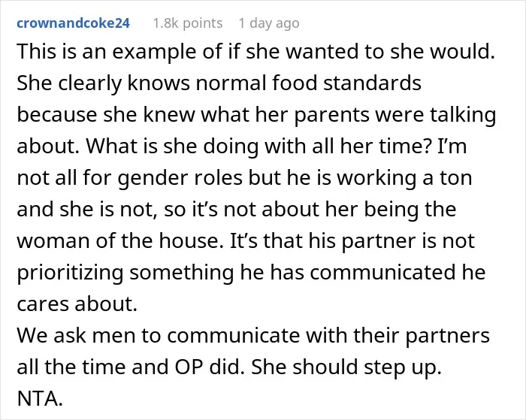Click the line starting 'and she is not'
This screenshot has width=526, height=420.
point(237,210)
